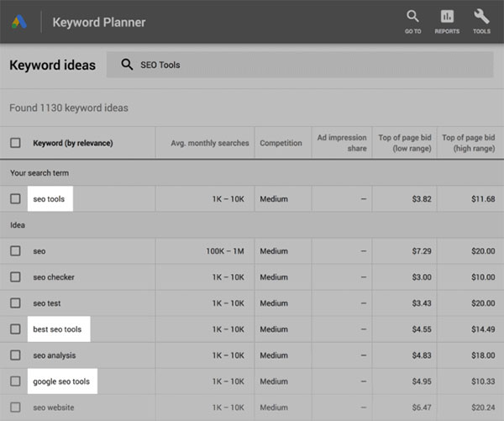Image resolution: width=504 pixels, height=421 pixels.
Task: Click the magnifier icon in keyword search bar
Action: pos(127,65)
